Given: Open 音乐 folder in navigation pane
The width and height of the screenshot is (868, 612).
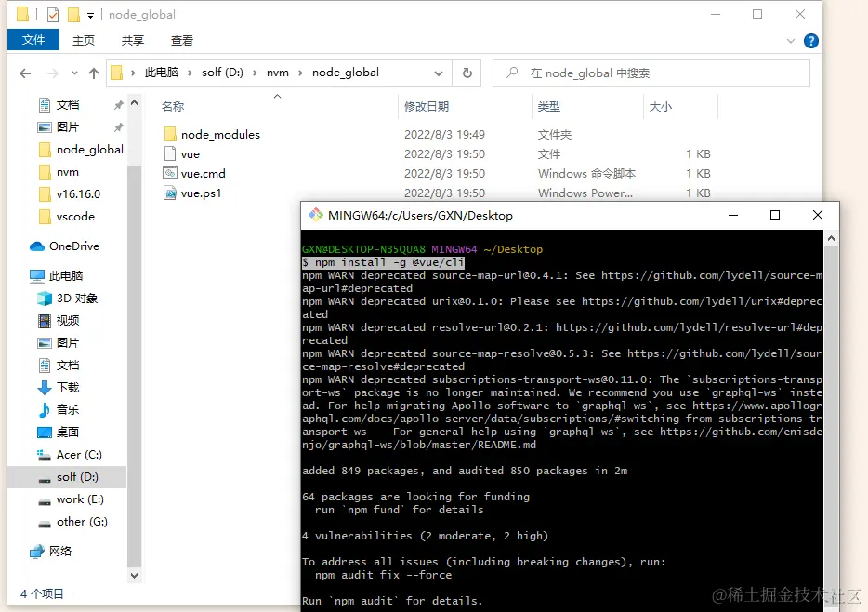Looking at the screenshot, I should pyautogui.click(x=68, y=409).
